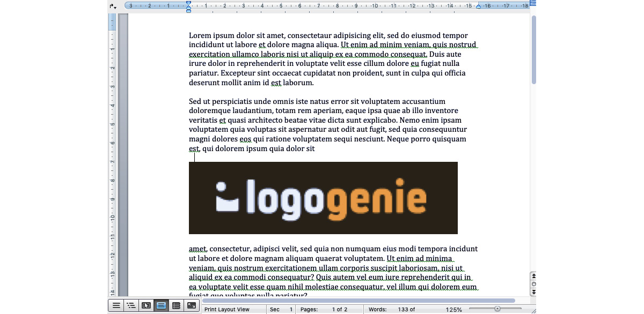Screen dimensions: 644x314
Task: Switch to Draft view icon
Action: pos(116,305)
